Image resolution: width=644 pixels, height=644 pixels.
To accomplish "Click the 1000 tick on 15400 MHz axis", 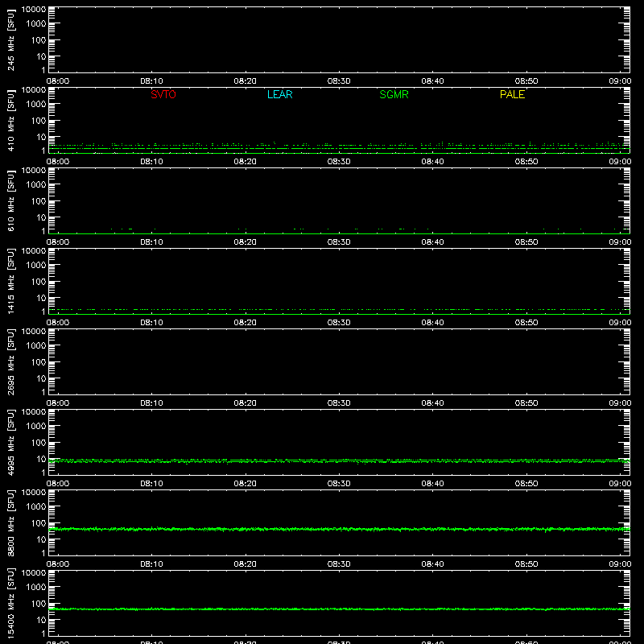I will click(35, 588).
